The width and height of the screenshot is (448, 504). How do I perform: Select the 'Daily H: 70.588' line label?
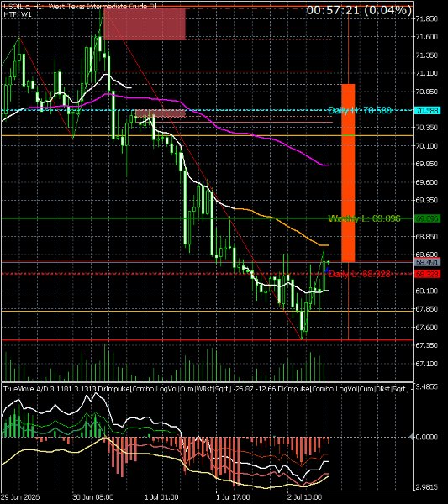click(x=360, y=111)
